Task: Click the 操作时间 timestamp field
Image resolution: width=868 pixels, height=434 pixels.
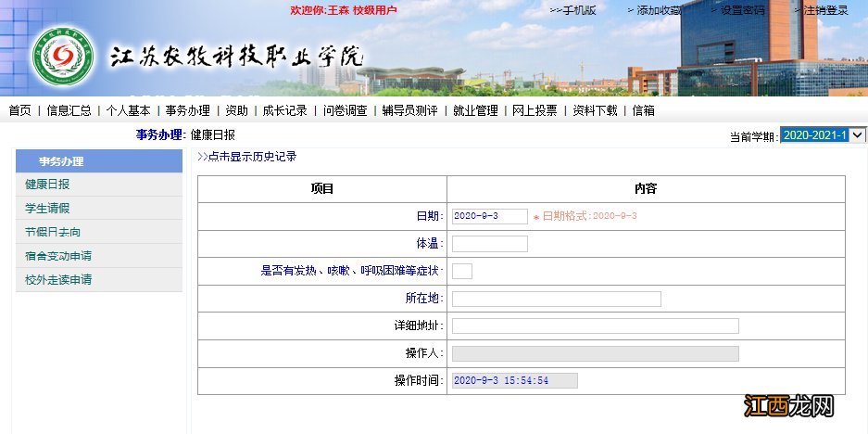Action: pyautogui.click(x=515, y=380)
